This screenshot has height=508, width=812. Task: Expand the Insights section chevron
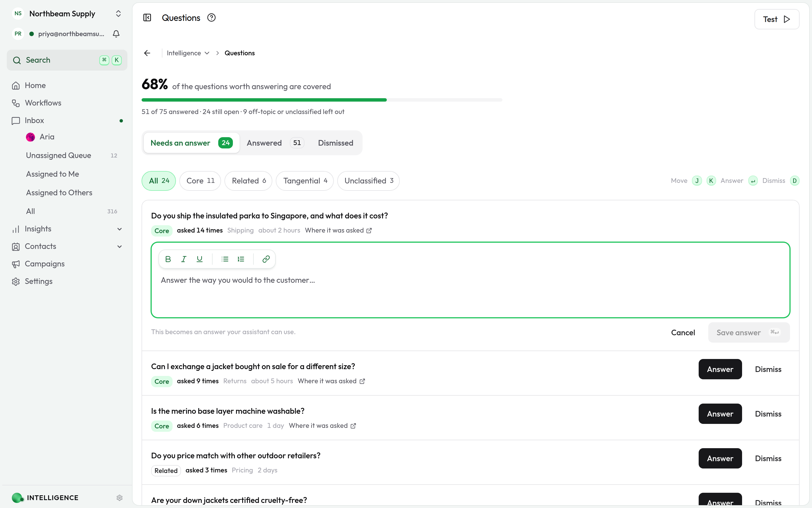tap(120, 229)
